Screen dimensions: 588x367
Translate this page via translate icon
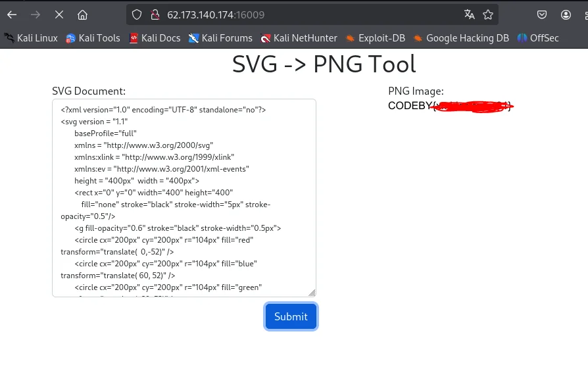point(469,14)
